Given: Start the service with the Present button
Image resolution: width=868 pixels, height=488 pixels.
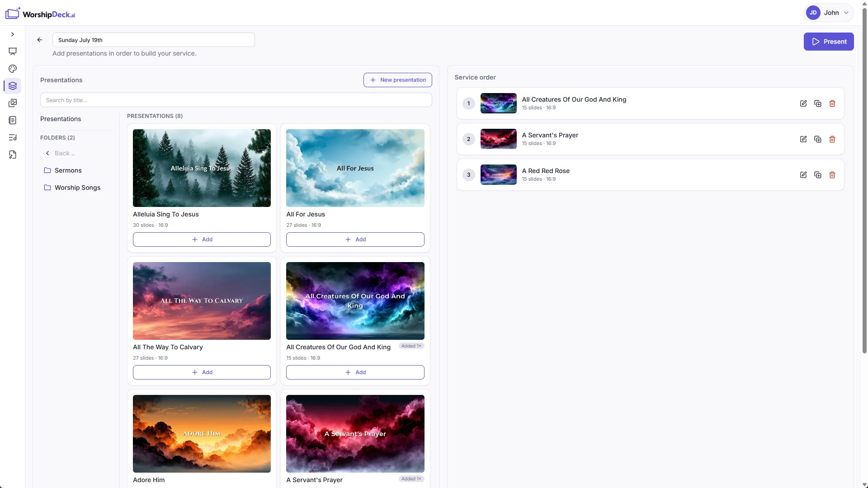Looking at the screenshot, I should tap(829, 42).
